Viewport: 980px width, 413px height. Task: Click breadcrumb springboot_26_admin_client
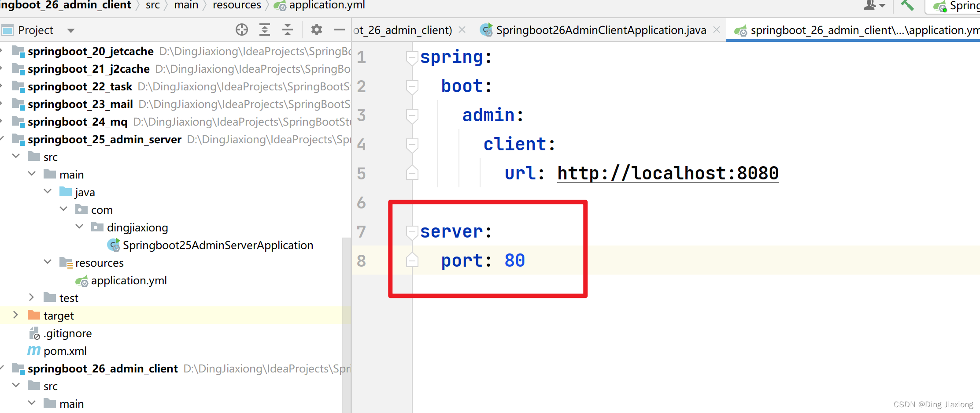pos(66,5)
